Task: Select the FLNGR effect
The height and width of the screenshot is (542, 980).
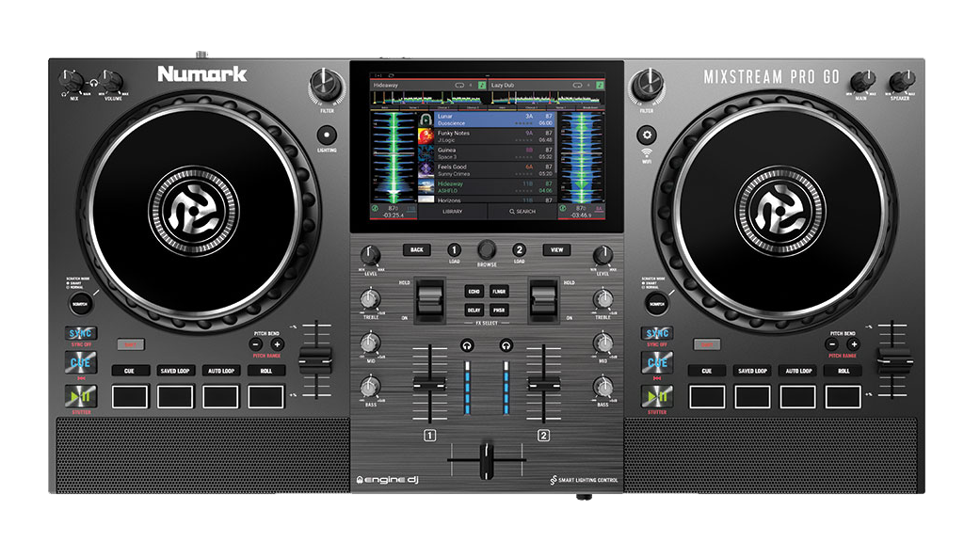Action: coord(499,292)
